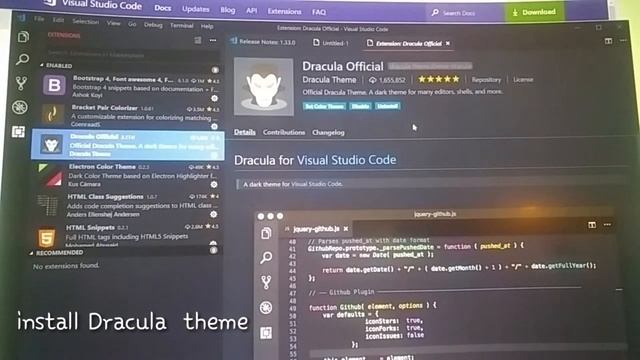Click the search magnifier on docs website
This screenshot has width=640, height=360.
pyautogui.click(x=435, y=13)
